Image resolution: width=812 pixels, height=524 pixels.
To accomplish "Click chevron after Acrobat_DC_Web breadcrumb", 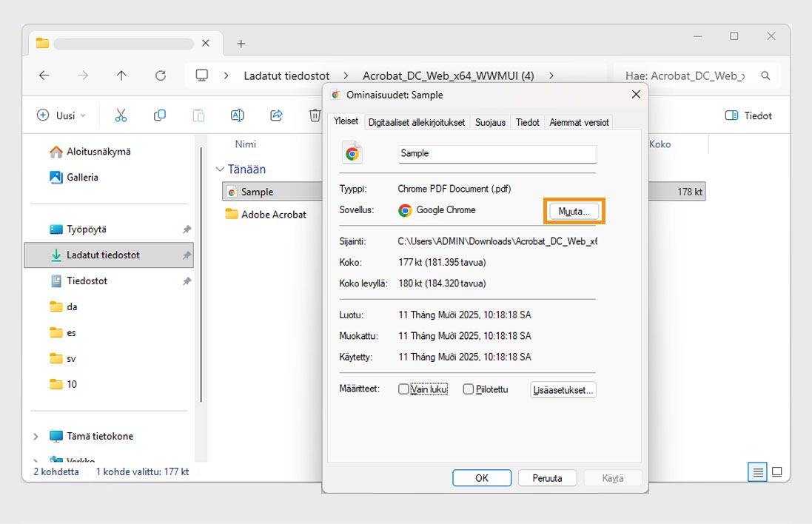I will tap(551, 75).
